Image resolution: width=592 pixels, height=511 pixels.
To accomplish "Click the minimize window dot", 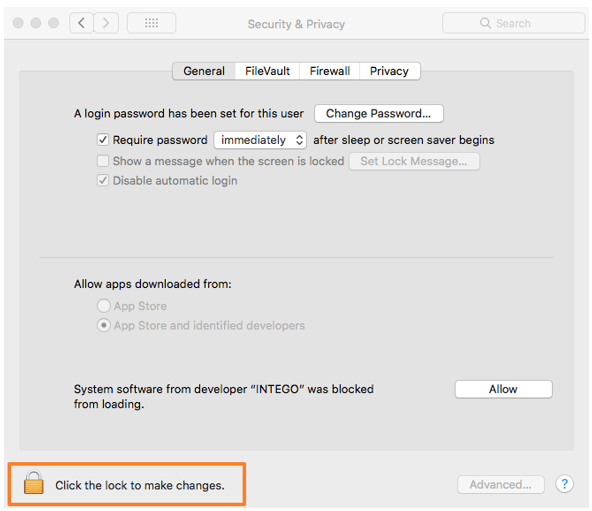I will (x=36, y=23).
